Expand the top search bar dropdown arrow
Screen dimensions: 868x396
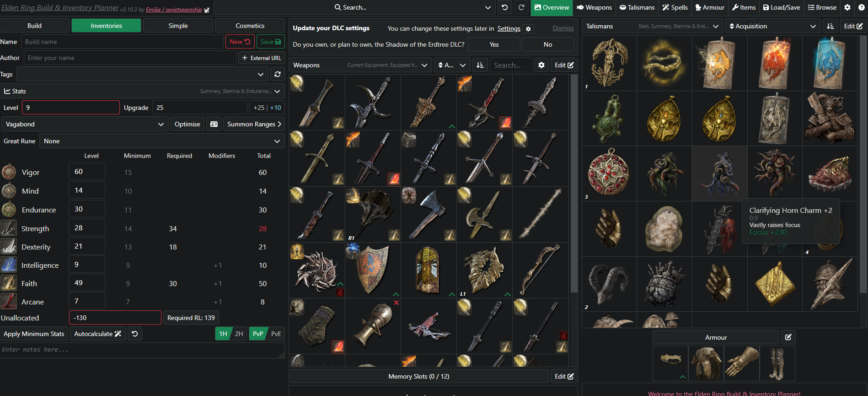(x=488, y=7)
